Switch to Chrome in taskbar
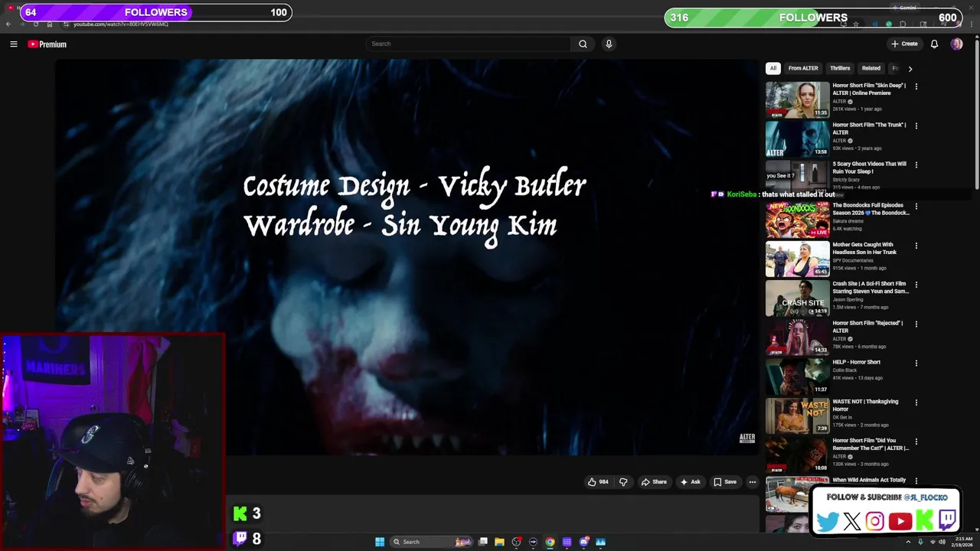Screen dimensions: 980x551 [x=550, y=542]
